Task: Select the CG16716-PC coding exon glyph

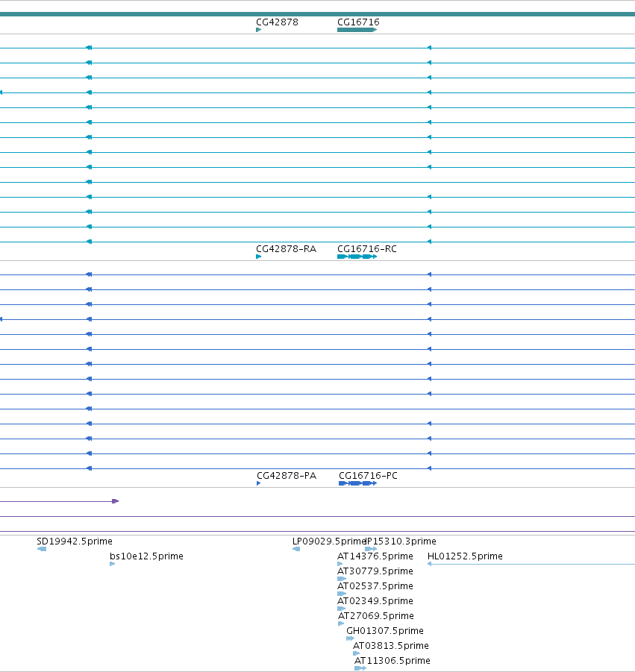Action: click(x=358, y=483)
